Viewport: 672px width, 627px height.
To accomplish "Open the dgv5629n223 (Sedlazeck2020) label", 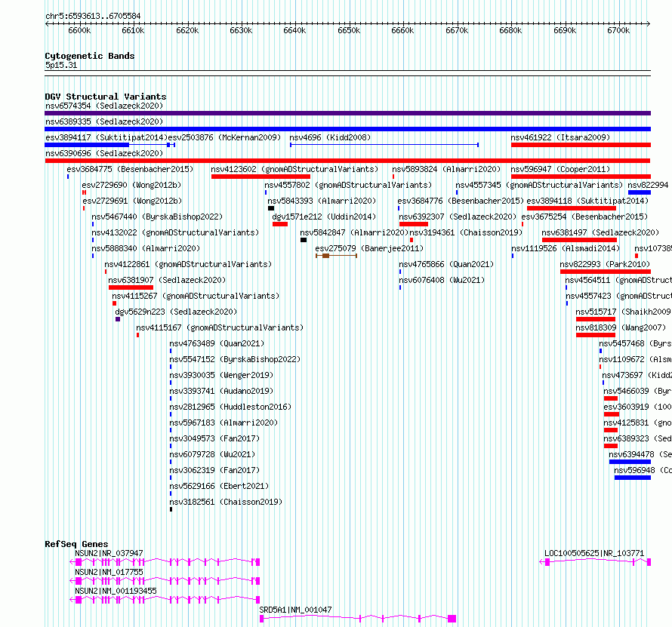I will click(176, 312).
